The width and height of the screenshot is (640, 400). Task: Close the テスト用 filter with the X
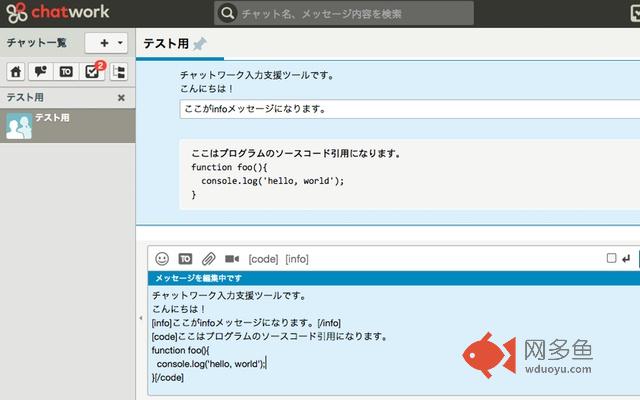121,98
